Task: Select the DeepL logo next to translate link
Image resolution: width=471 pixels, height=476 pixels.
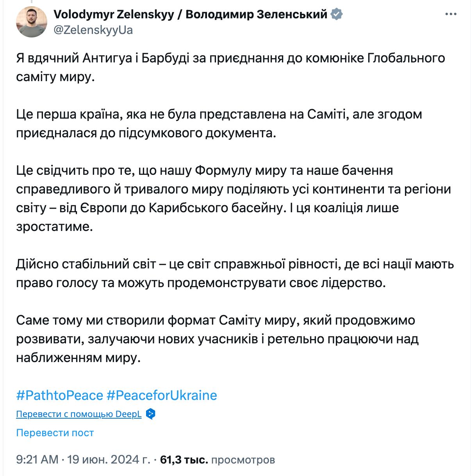Action: pyautogui.click(x=150, y=414)
